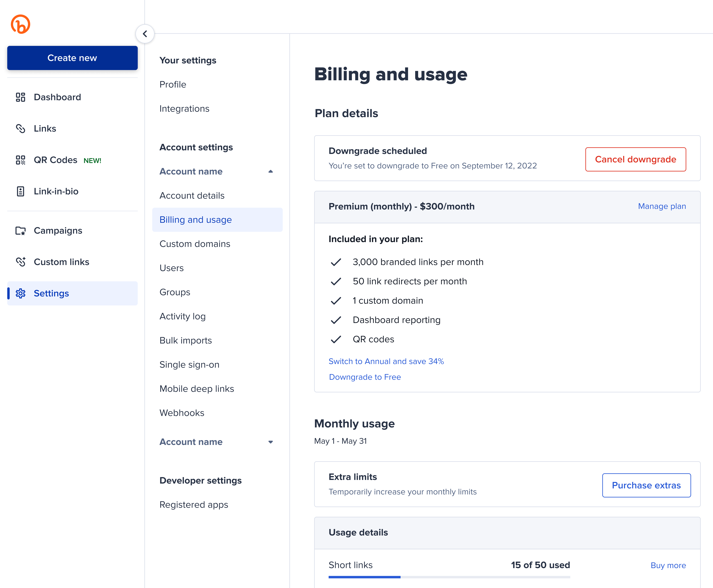Select Billing and usage in settings
The height and width of the screenshot is (588, 713).
[x=217, y=220]
